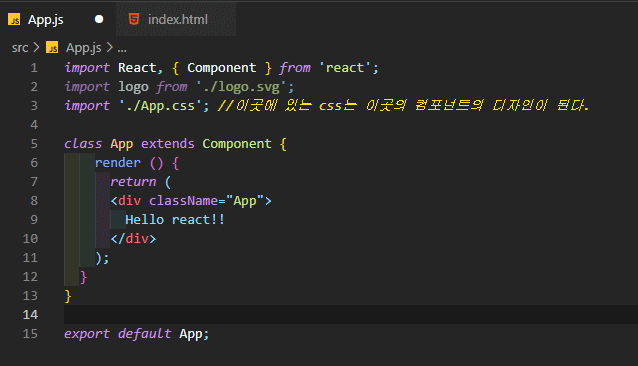Click the export keyword on line 15
This screenshot has width=638, height=366.
coord(87,334)
